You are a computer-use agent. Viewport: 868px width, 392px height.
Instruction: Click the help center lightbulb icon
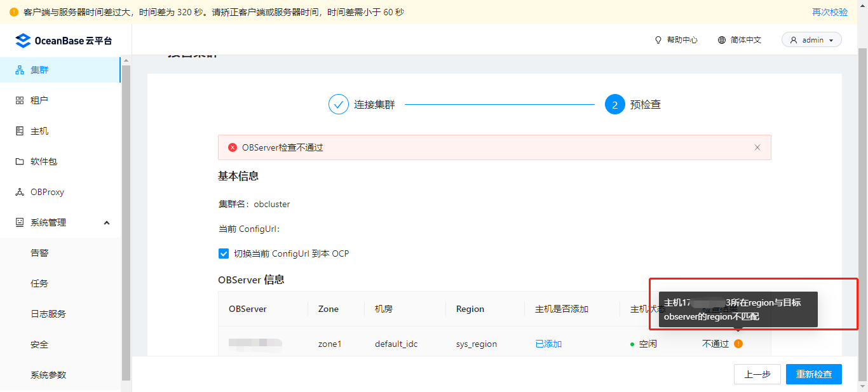(658, 40)
